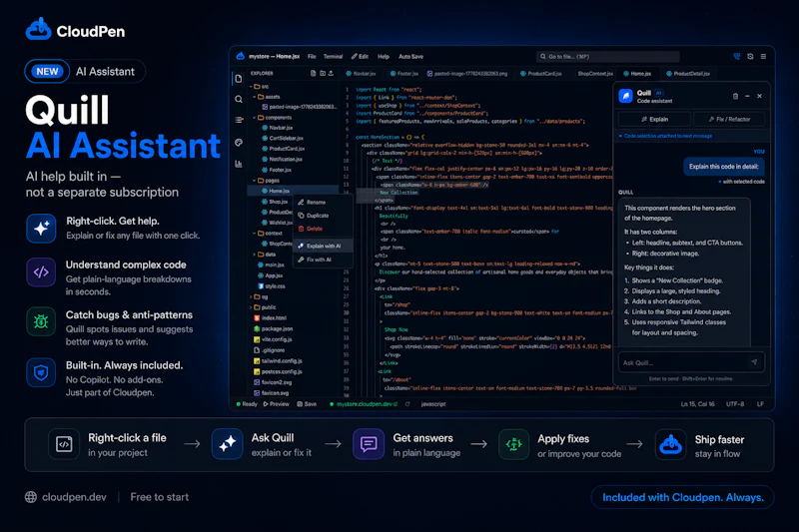Open the Search icon in activity bar
799x532 pixels.
239,99
